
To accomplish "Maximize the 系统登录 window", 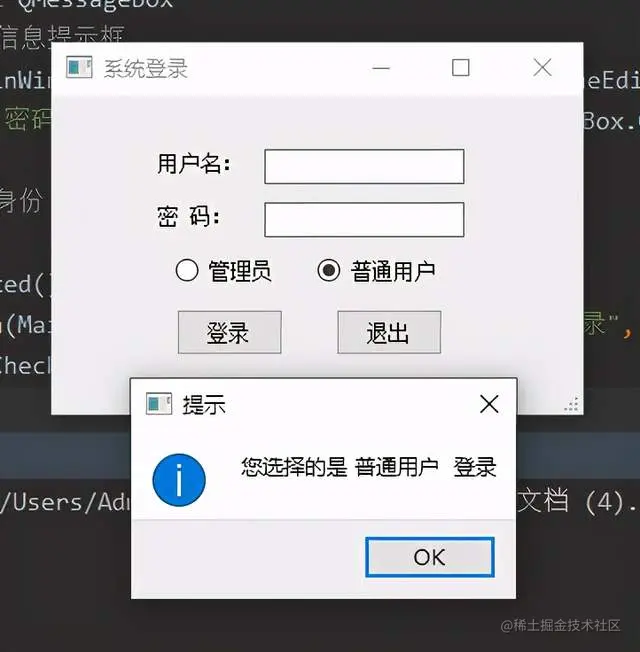I will pyautogui.click(x=461, y=68).
